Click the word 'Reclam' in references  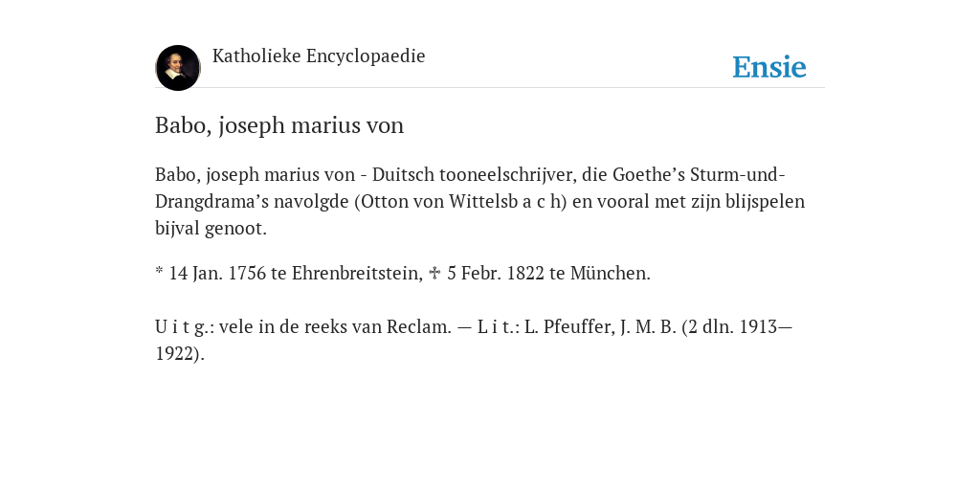coord(418,327)
